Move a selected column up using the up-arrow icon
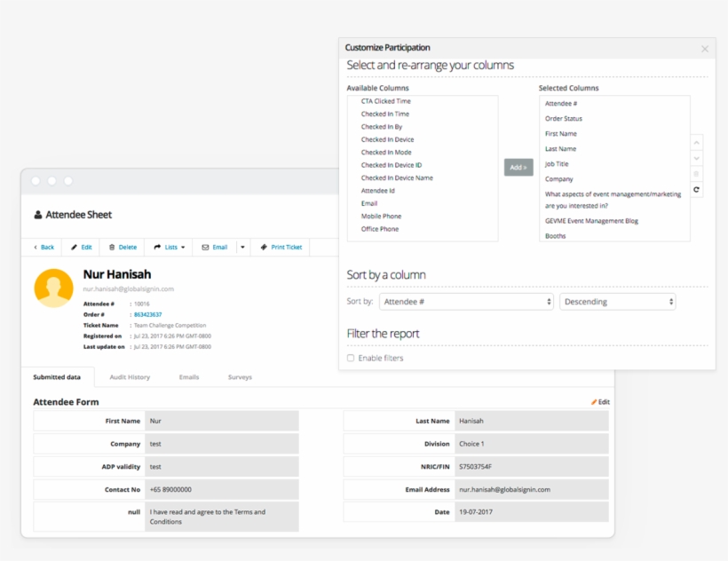 [697, 143]
